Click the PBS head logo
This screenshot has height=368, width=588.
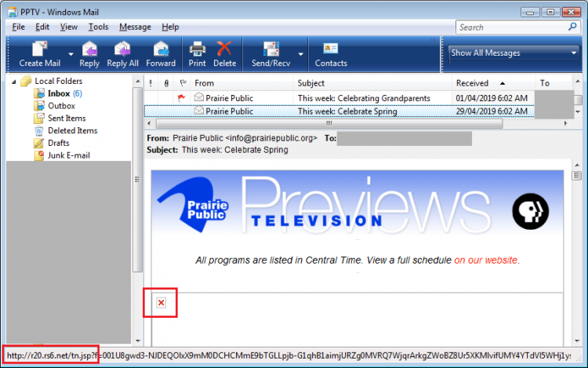(x=530, y=211)
